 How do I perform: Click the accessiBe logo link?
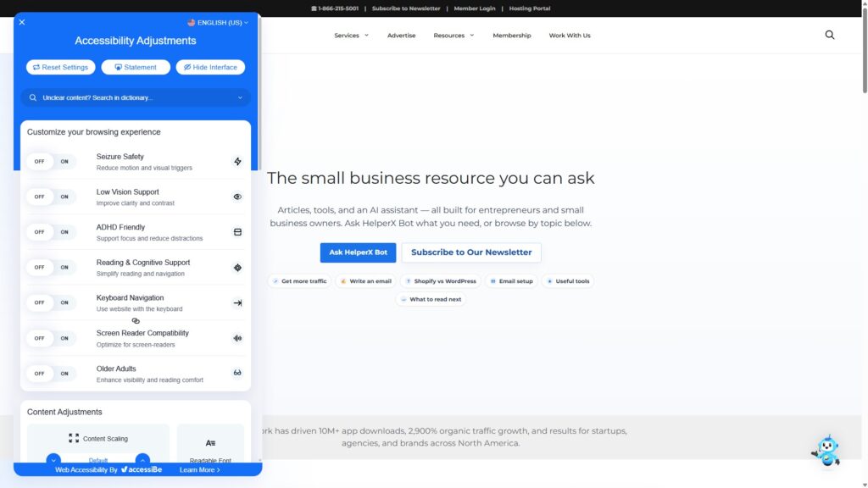(142, 469)
